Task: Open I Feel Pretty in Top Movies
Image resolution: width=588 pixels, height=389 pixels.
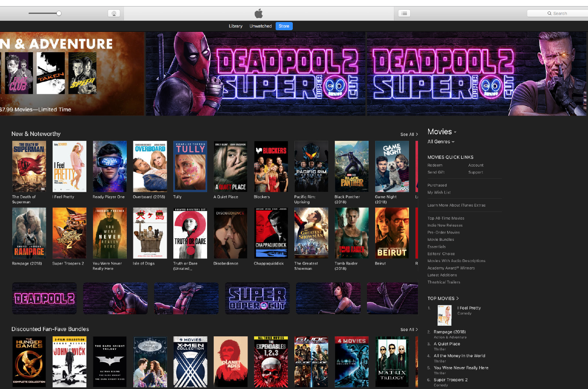Action: [469, 308]
